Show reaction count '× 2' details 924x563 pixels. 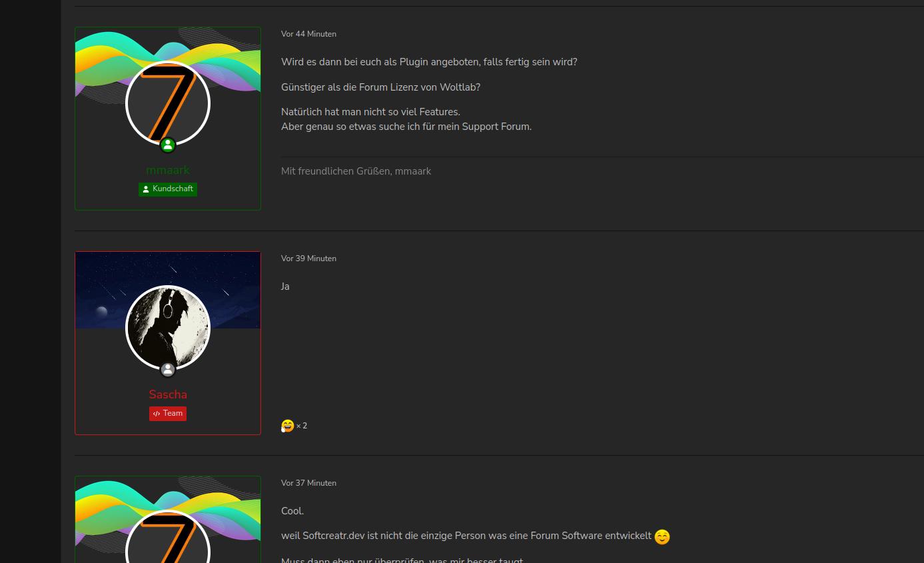[x=302, y=426]
